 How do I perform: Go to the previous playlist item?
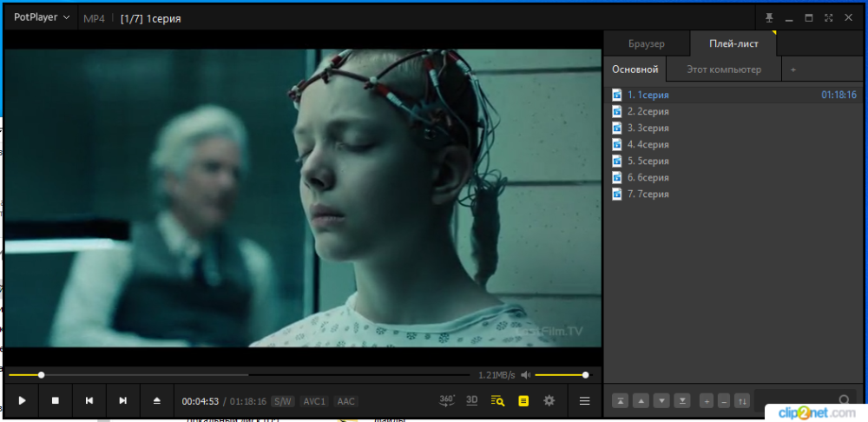point(89,400)
